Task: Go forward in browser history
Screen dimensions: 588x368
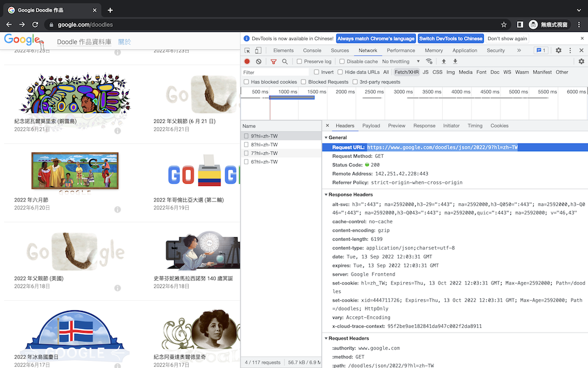Action: click(22, 24)
